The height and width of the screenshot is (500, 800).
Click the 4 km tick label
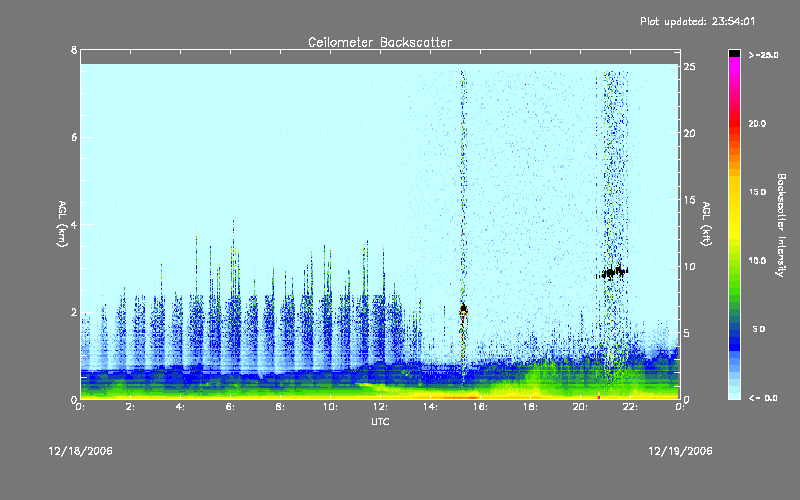pyautogui.click(x=74, y=224)
